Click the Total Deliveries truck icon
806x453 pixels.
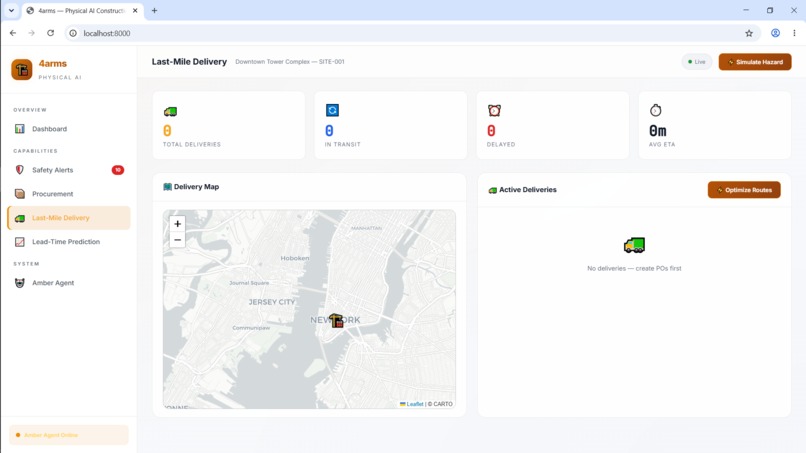coord(170,111)
